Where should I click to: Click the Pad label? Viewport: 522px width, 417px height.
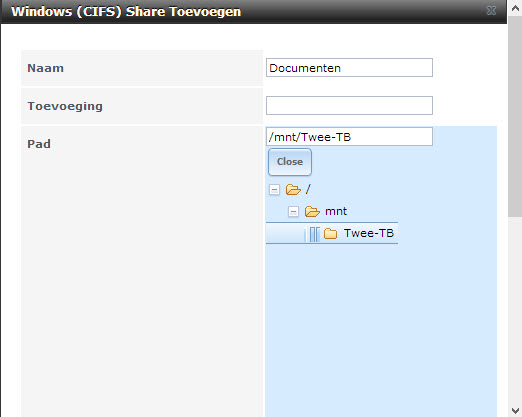point(39,144)
